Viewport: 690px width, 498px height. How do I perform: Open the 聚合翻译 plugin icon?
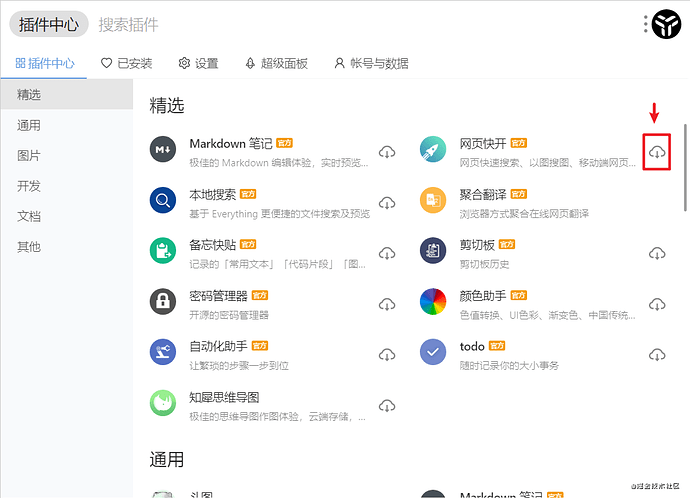click(433, 200)
